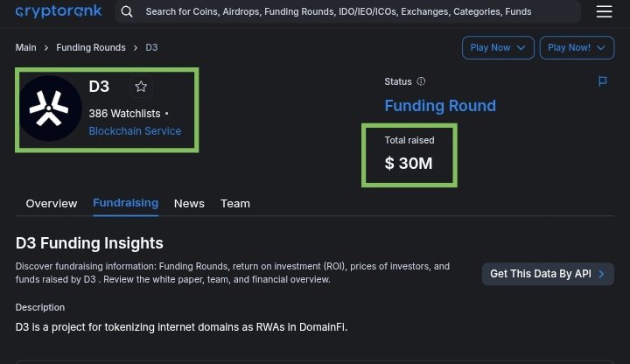The width and height of the screenshot is (630, 364).
Task: Open the hamburger menu
Action: point(604,11)
